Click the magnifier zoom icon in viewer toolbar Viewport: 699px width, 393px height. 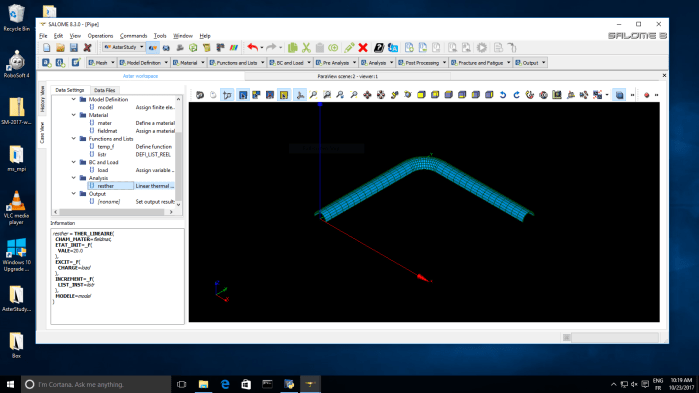(x=313, y=95)
